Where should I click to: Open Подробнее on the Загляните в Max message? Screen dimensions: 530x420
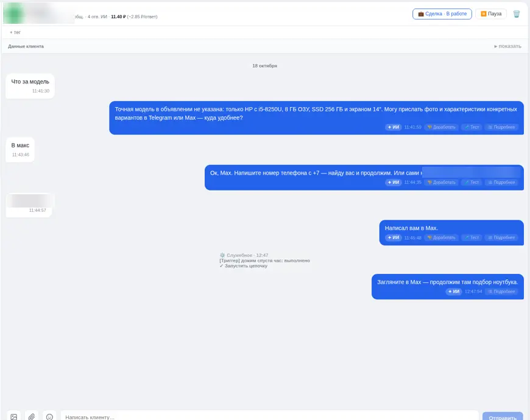[501, 292]
